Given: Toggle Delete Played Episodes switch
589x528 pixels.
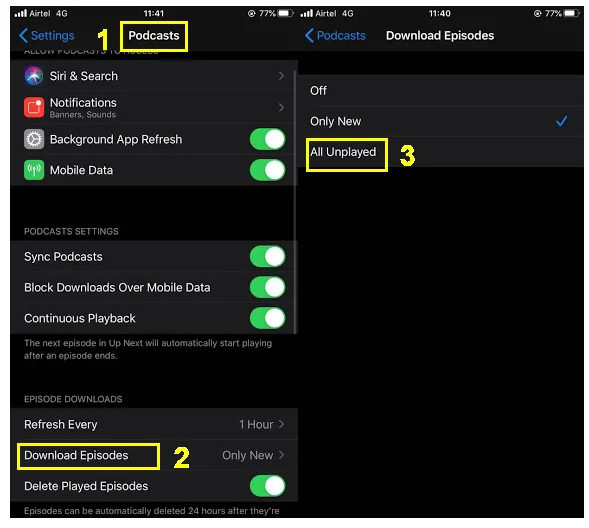Looking at the screenshot, I should pyautogui.click(x=267, y=486).
